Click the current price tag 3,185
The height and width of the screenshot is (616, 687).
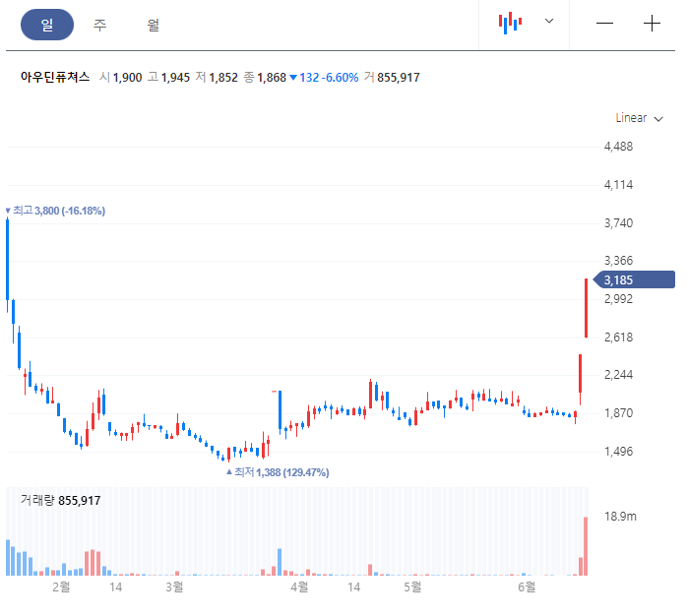(x=634, y=279)
